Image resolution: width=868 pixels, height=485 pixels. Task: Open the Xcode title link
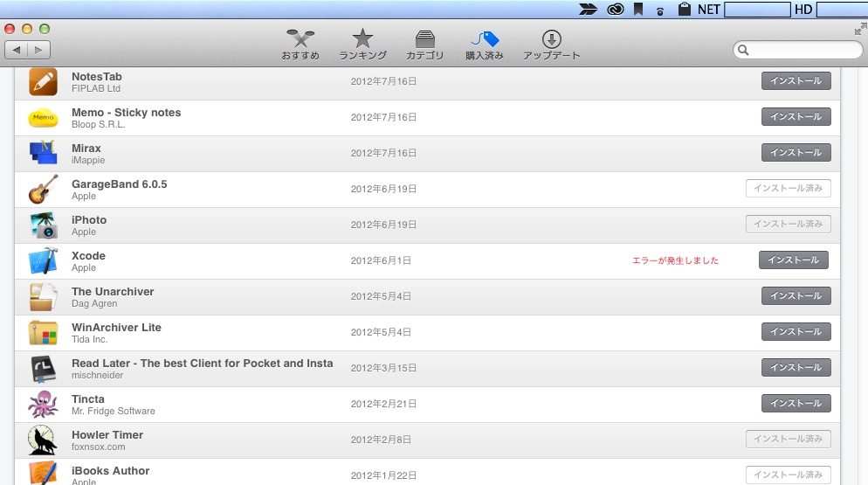88,255
